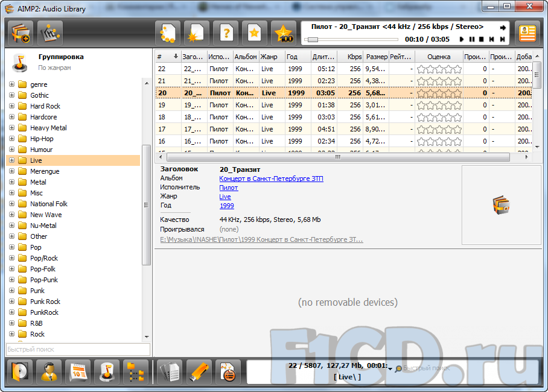
Task: Expand the Hip-Hop genre folder
Action: 11,138
